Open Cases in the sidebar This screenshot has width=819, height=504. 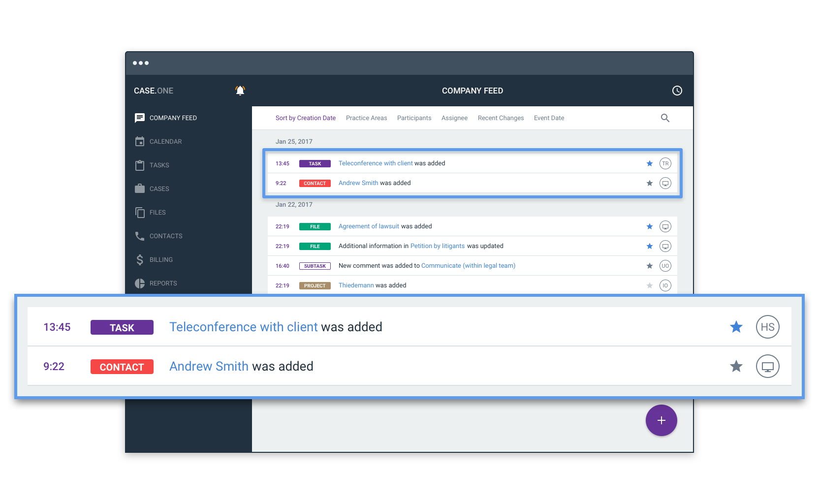pos(159,189)
